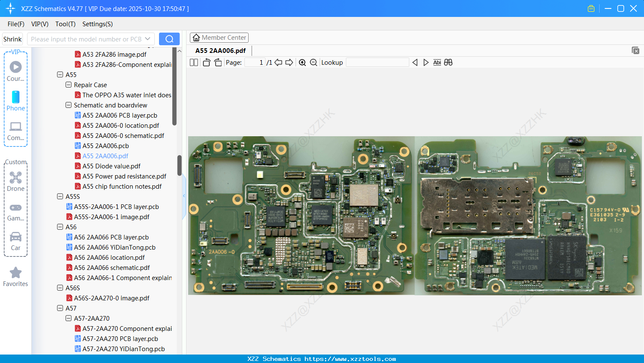Open Favorites in the sidebar
Screen dimensions: 644x363
tap(16, 277)
